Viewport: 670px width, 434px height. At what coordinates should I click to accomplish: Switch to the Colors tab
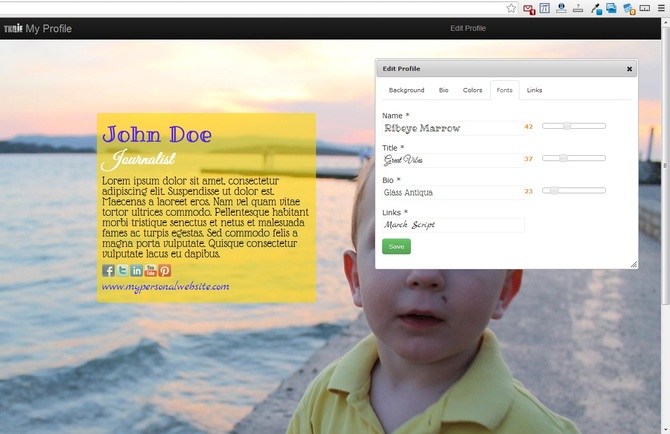[x=472, y=90]
